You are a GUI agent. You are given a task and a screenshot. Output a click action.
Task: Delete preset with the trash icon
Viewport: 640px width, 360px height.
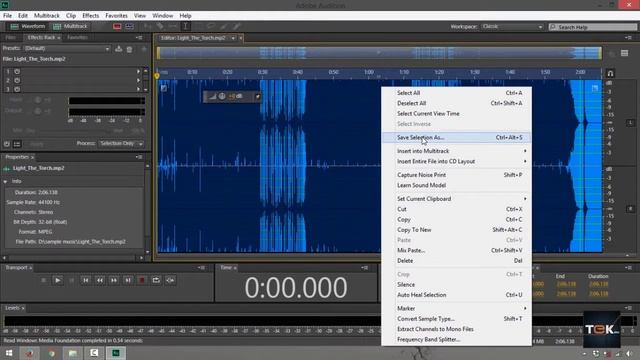pos(129,49)
